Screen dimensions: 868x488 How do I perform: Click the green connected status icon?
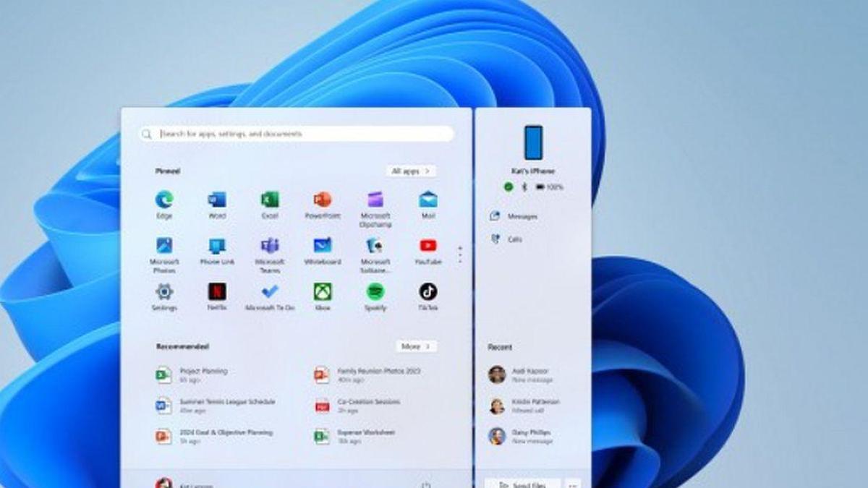coord(509,187)
